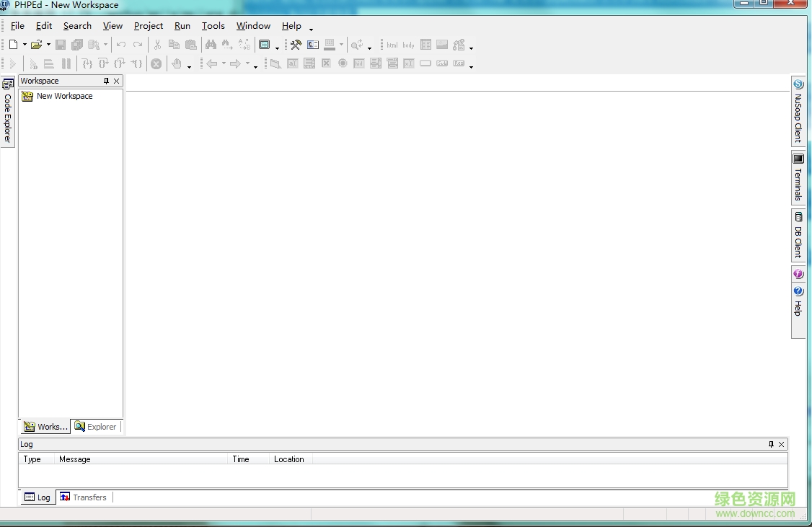812x527 pixels.
Task: Create a new file using the New icon
Action: pos(14,44)
